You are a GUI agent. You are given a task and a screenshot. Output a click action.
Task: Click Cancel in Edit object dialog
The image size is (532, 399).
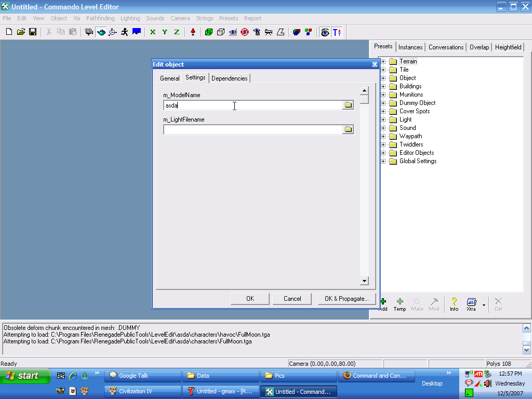coord(292,299)
